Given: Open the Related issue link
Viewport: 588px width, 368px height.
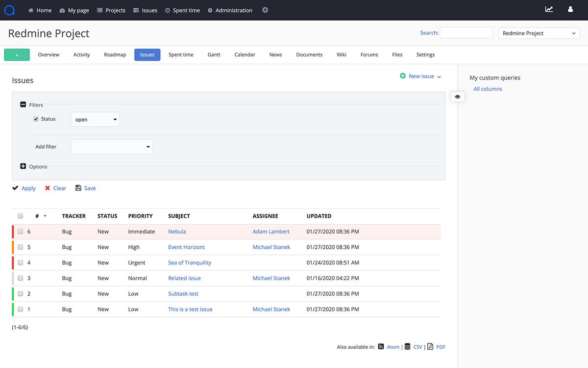Looking at the screenshot, I should click(184, 278).
